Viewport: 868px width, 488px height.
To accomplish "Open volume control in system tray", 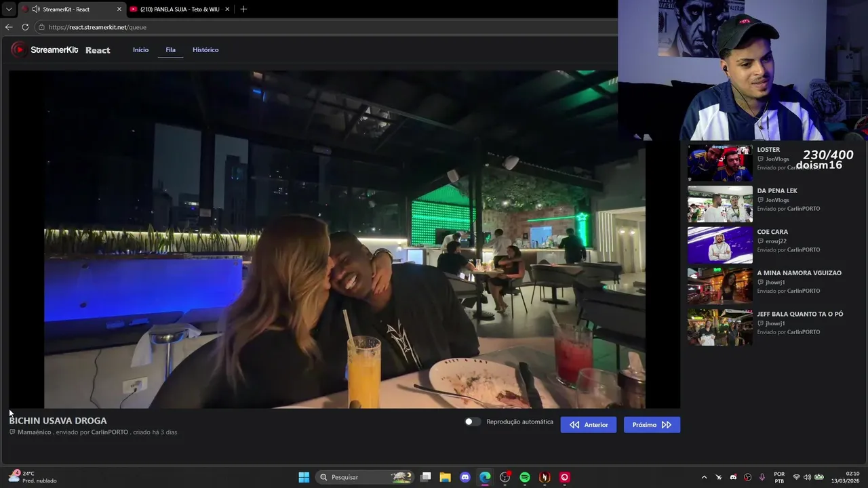I will (x=807, y=477).
